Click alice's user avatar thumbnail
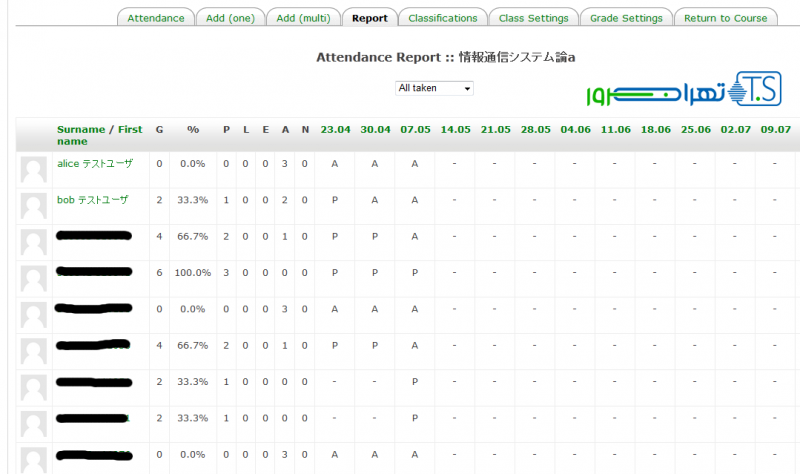 pos(34,170)
